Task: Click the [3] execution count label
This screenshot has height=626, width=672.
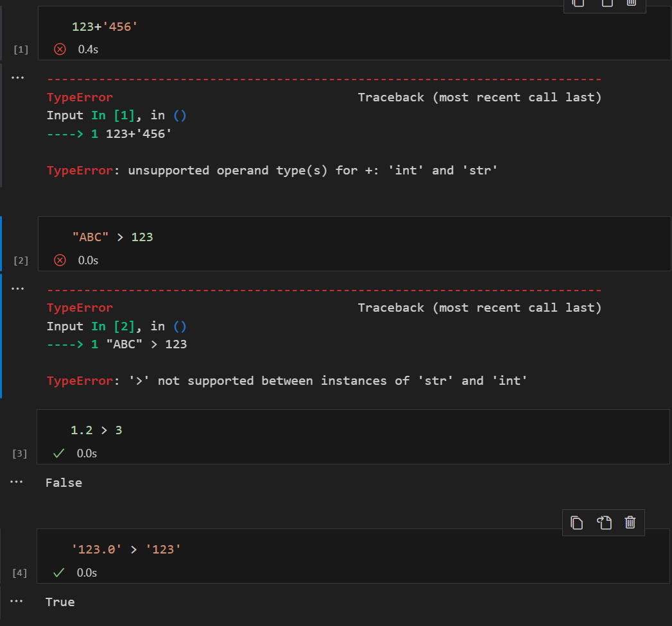Action: click(x=21, y=454)
